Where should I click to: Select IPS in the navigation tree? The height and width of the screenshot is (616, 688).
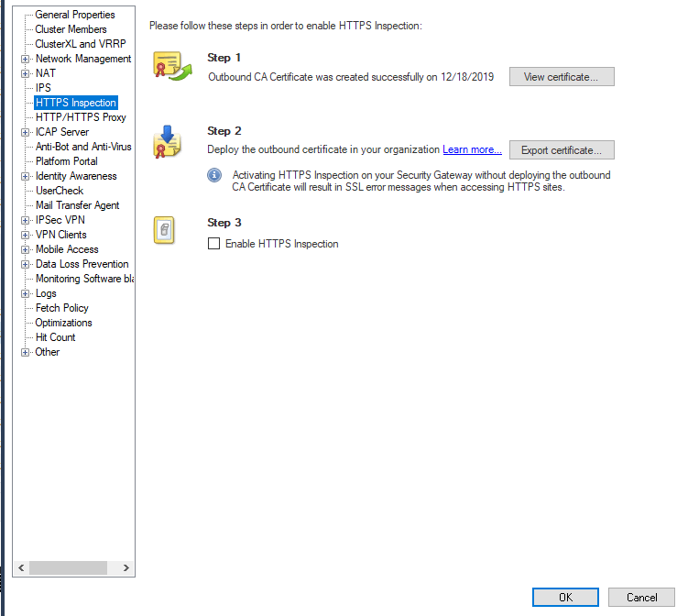coord(43,88)
